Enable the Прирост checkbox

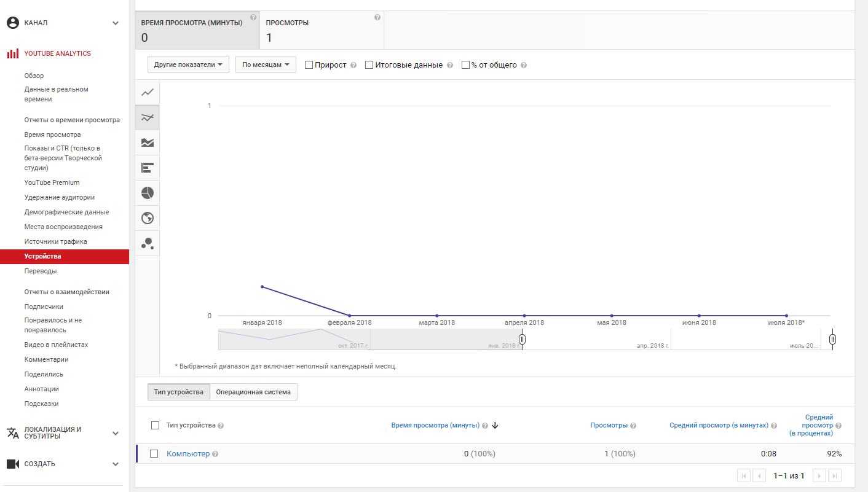[x=309, y=65]
